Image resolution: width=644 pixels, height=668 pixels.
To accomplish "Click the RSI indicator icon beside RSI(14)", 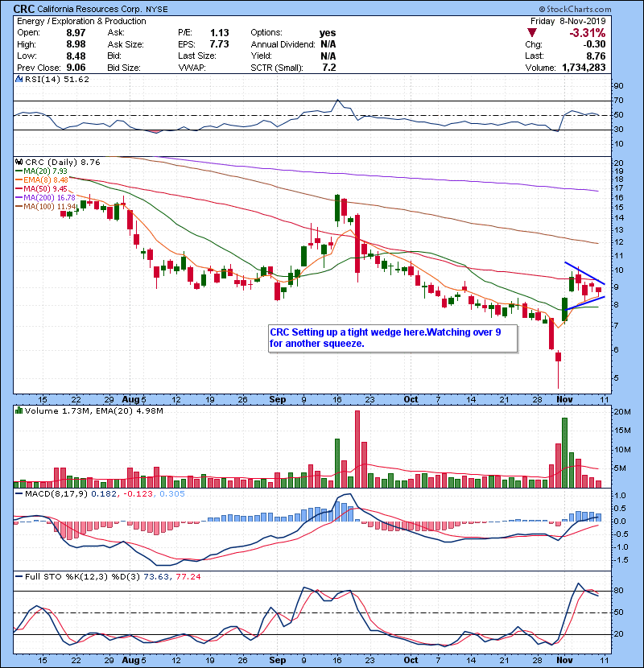I will pyautogui.click(x=19, y=79).
